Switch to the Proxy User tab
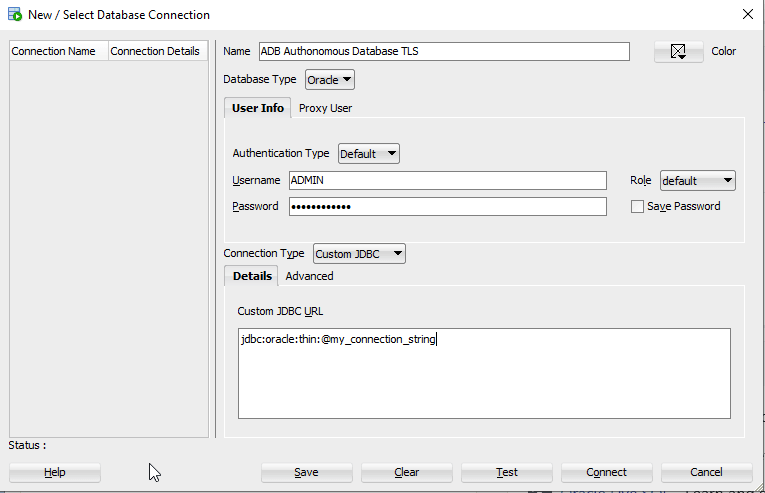Viewport: 765px width, 493px height. click(325, 108)
